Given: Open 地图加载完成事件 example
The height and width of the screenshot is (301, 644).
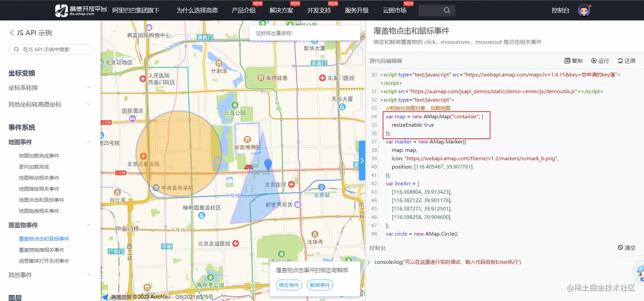Looking at the screenshot, I should click(x=39, y=156).
